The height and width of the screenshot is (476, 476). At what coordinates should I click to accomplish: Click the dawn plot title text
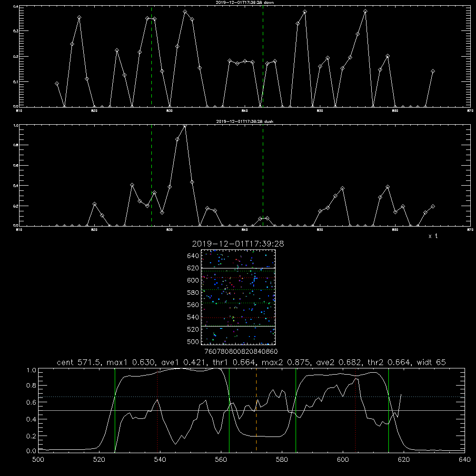245,2
